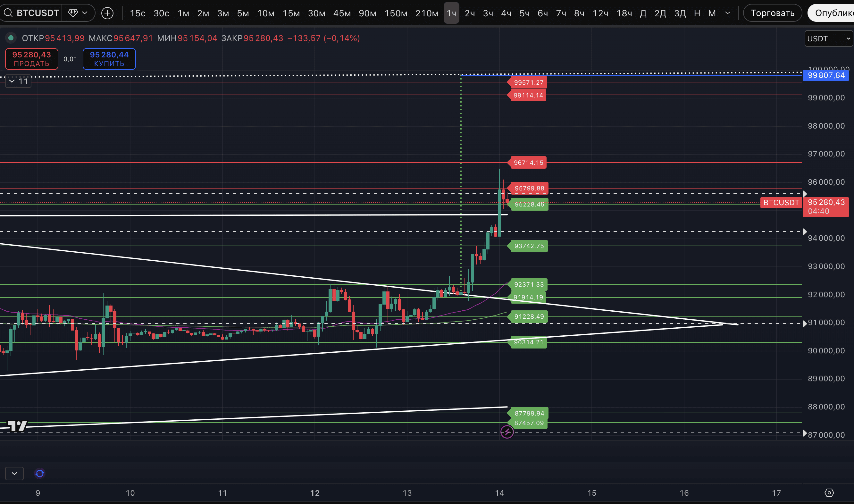Switch to the 15м timeframe

tap(291, 13)
